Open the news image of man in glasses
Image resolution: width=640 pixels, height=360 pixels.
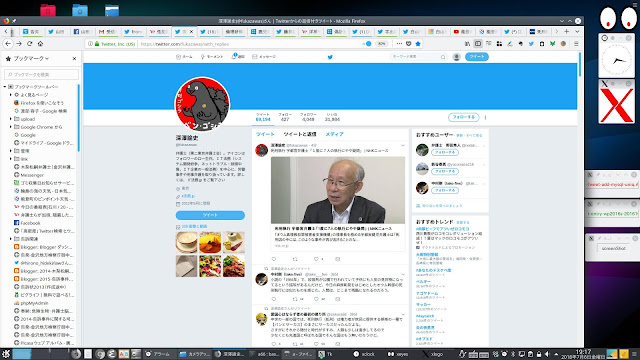click(x=338, y=190)
